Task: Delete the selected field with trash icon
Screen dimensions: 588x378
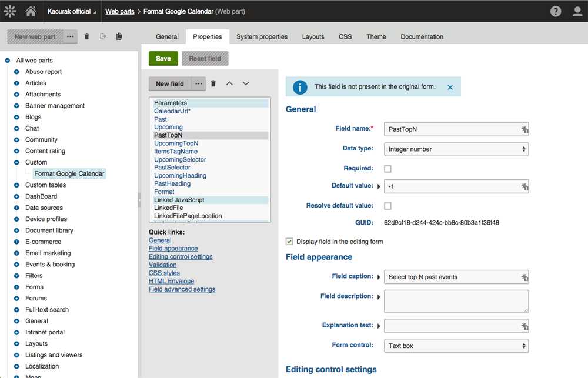Action: pos(213,83)
